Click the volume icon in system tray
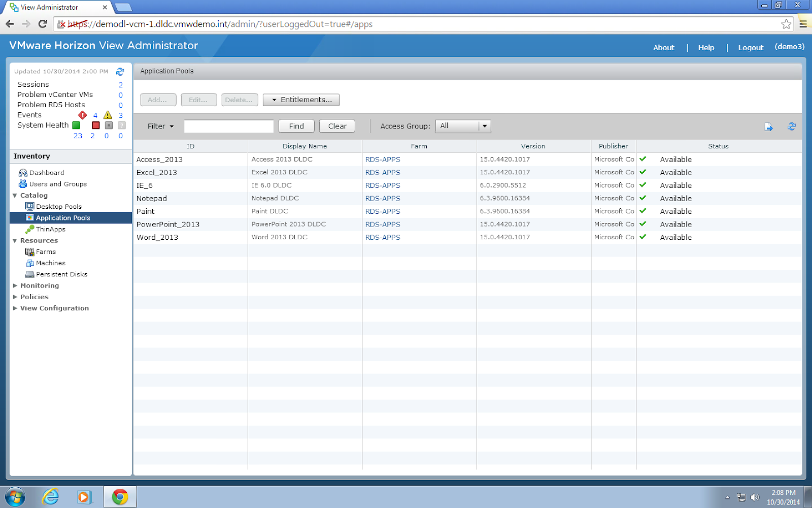The width and height of the screenshot is (812, 508). [x=755, y=497]
